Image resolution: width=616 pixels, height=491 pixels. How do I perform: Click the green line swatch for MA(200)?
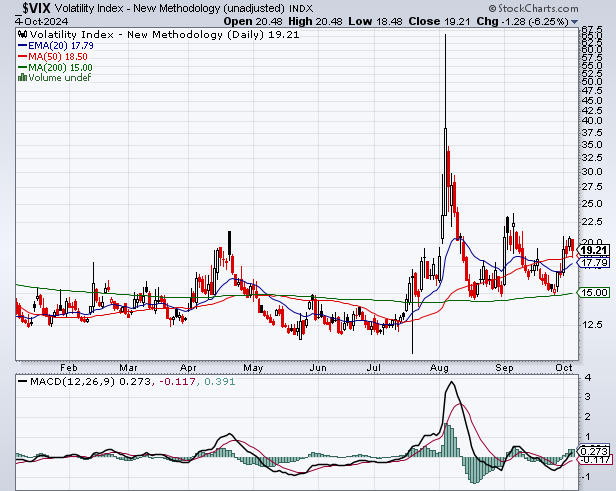23,67
